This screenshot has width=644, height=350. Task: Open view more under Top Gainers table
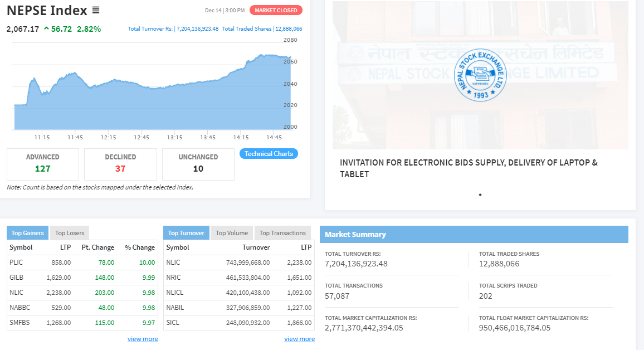click(143, 339)
